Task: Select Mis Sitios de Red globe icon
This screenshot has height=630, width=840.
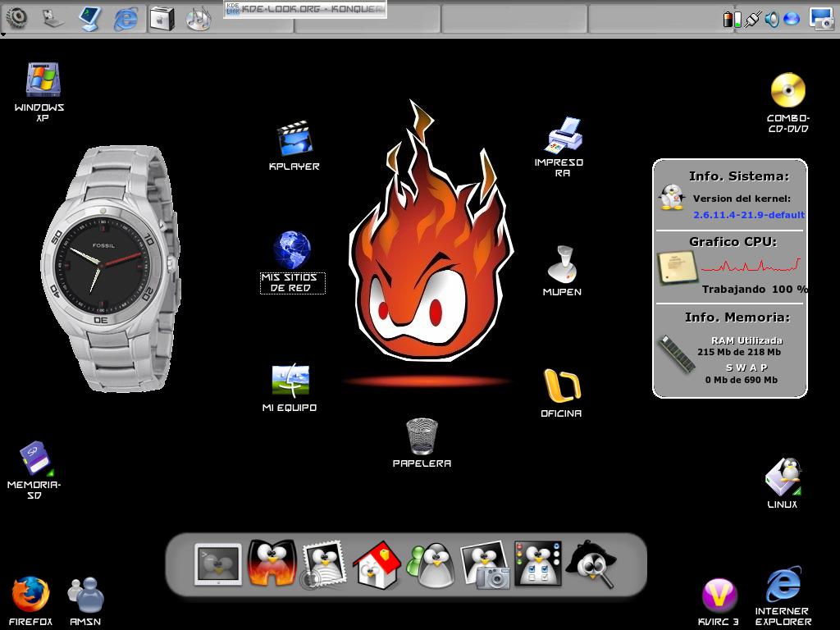Action: pos(292,249)
